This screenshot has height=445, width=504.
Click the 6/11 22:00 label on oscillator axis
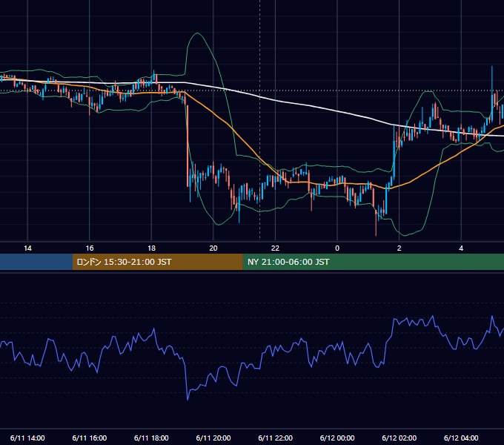point(276,438)
